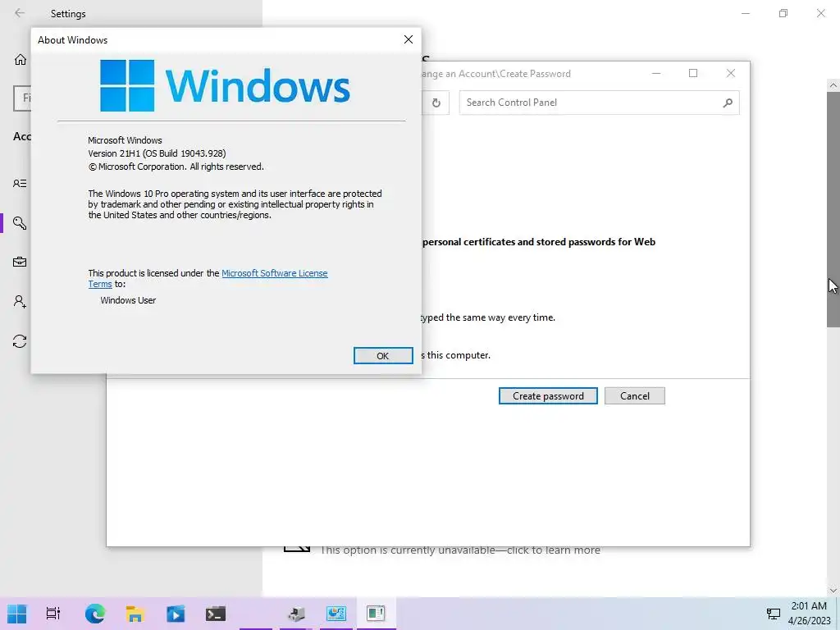The height and width of the screenshot is (630, 840).
Task: Click the Settings search box in sidebar
Action: (22, 98)
